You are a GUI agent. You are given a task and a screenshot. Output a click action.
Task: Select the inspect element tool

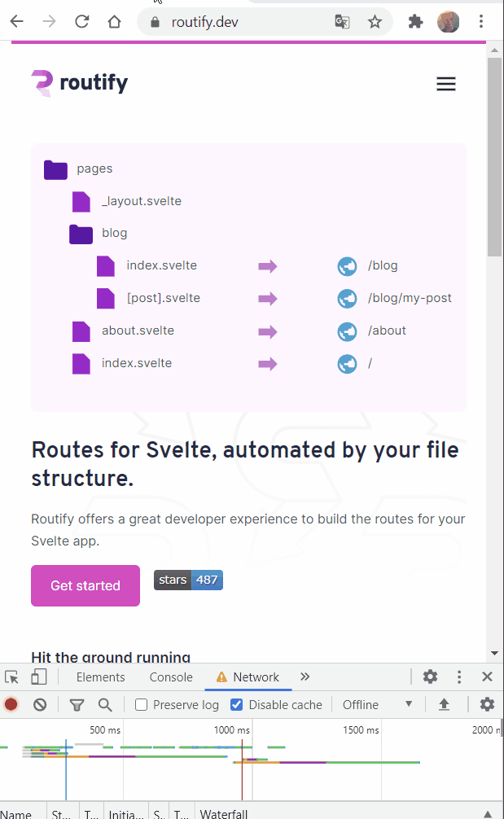point(12,677)
